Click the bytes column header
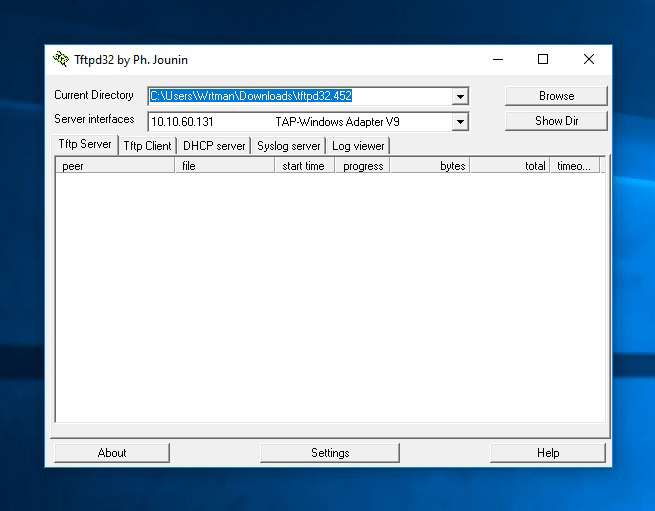The height and width of the screenshot is (511, 655). (430, 166)
